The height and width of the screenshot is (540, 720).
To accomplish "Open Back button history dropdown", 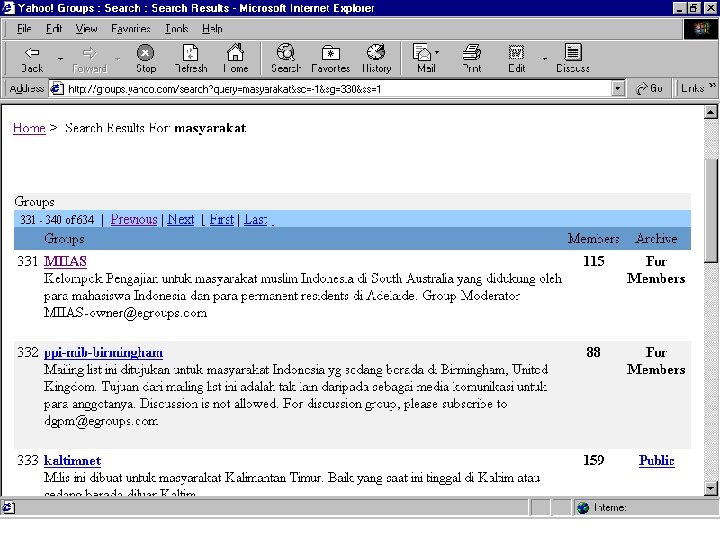I will (60, 59).
